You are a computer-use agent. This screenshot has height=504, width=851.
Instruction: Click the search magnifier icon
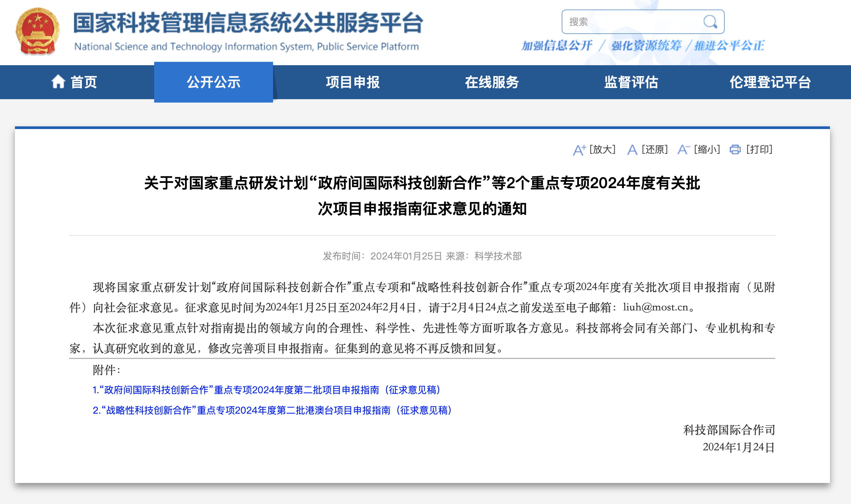point(710,22)
